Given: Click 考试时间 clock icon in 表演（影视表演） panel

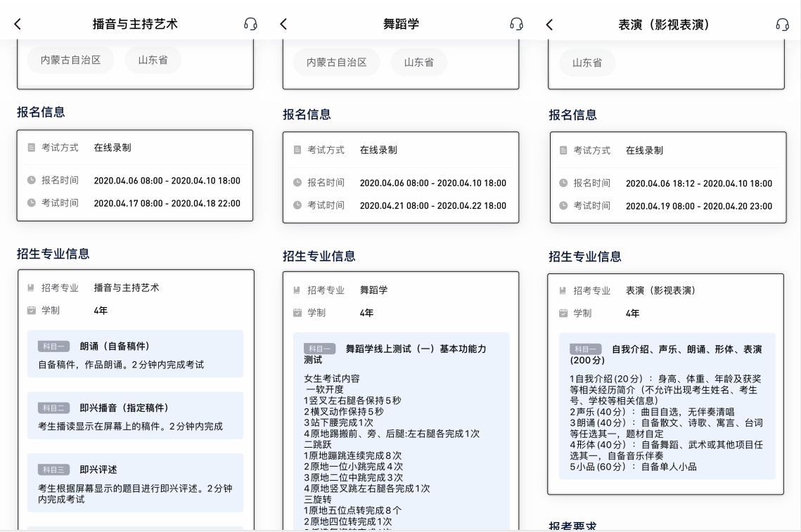Looking at the screenshot, I should point(563,206).
